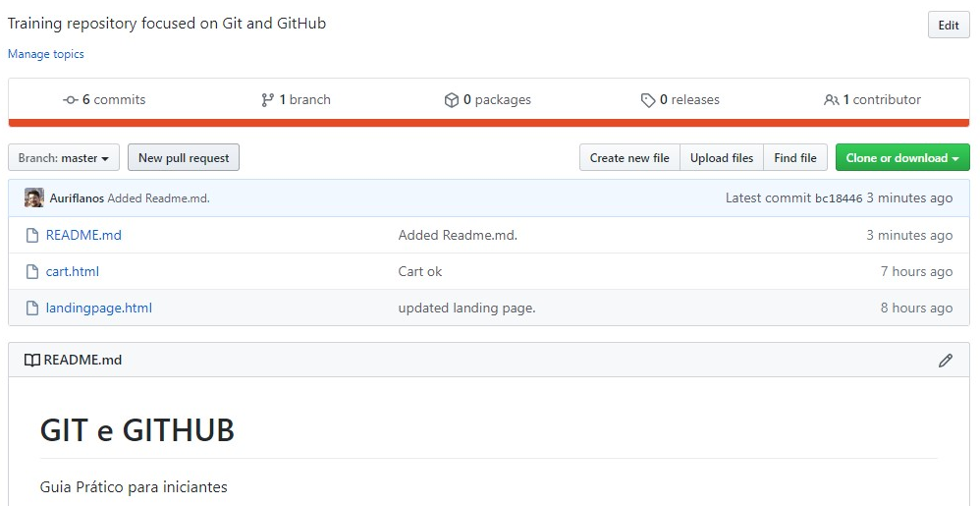Click the New pull request button

pyautogui.click(x=184, y=157)
